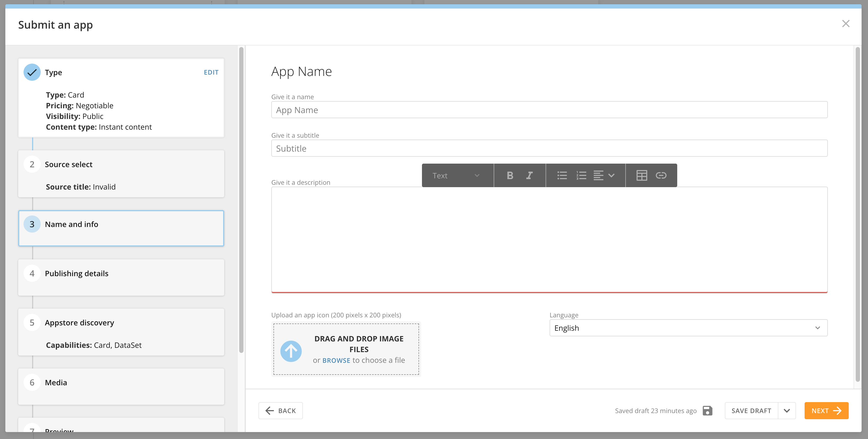Insert a bulleted list
The width and height of the screenshot is (868, 439).
click(x=562, y=175)
